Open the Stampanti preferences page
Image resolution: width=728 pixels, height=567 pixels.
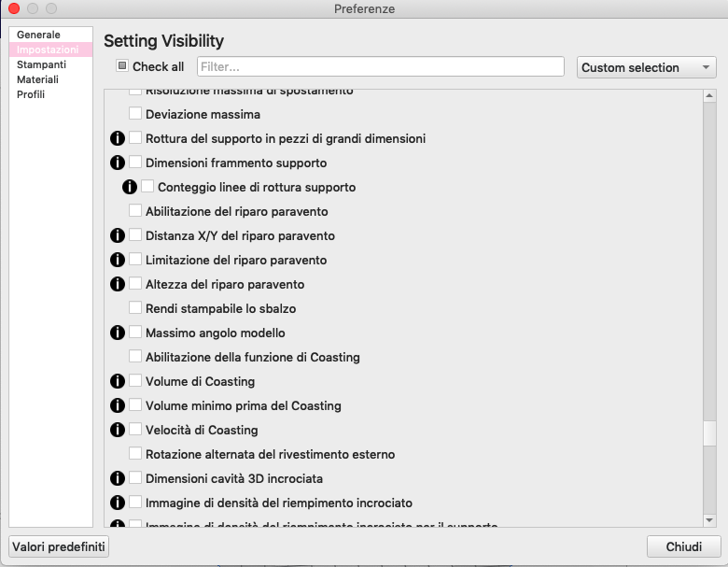(x=41, y=64)
